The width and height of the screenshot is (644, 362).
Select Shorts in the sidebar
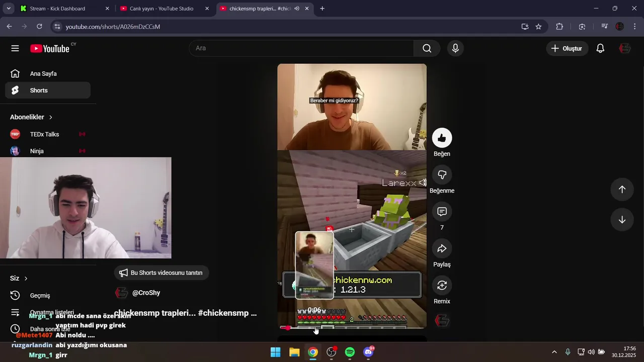point(48,90)
